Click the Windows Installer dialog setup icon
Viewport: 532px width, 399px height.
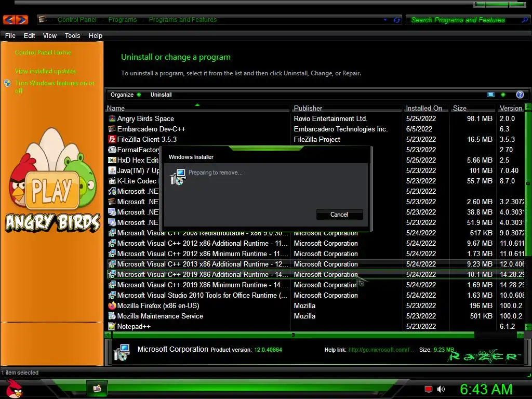178,177
